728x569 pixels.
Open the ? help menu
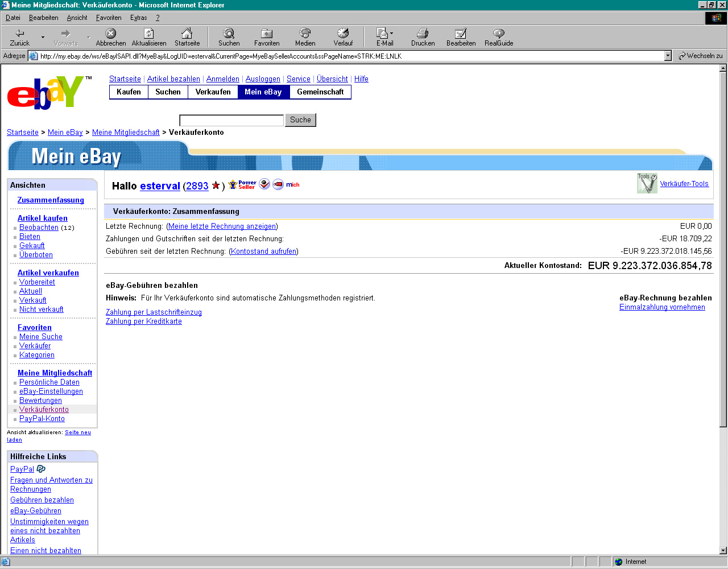coord(158,18)
